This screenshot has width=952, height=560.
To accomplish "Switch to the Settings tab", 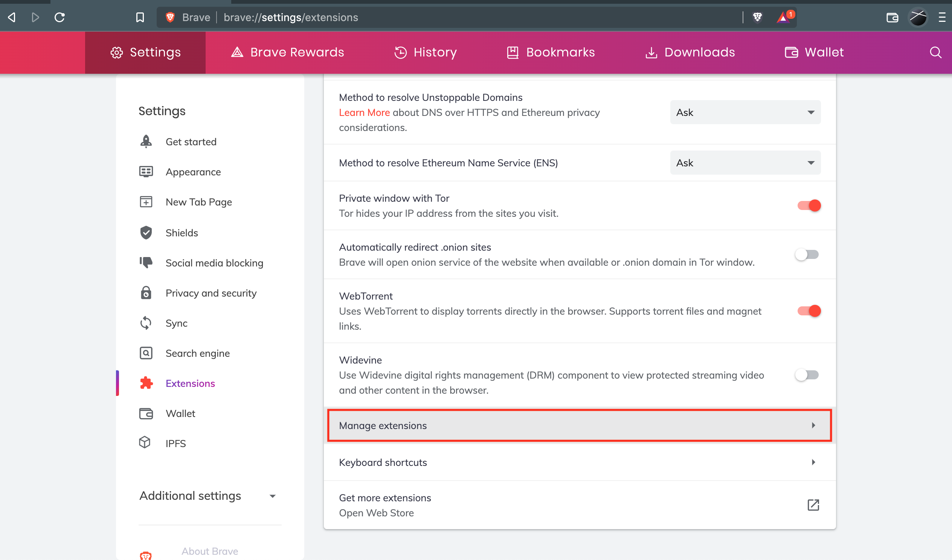I will pyautogui.click(x=145, y=52).
